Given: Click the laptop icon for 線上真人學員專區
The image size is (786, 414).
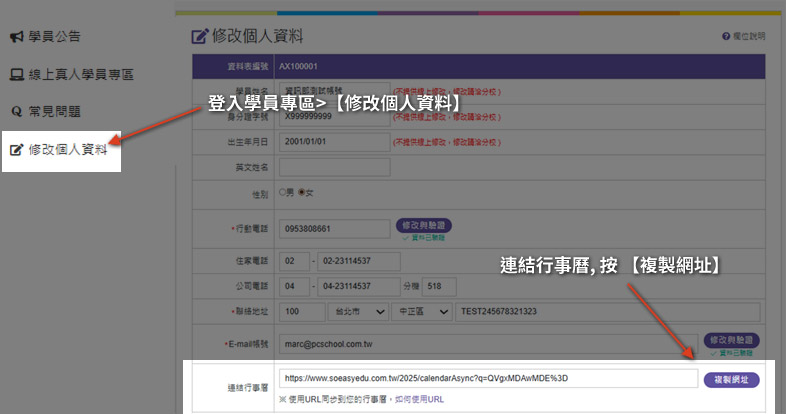Looking at the screenshot, I should 16,74.
